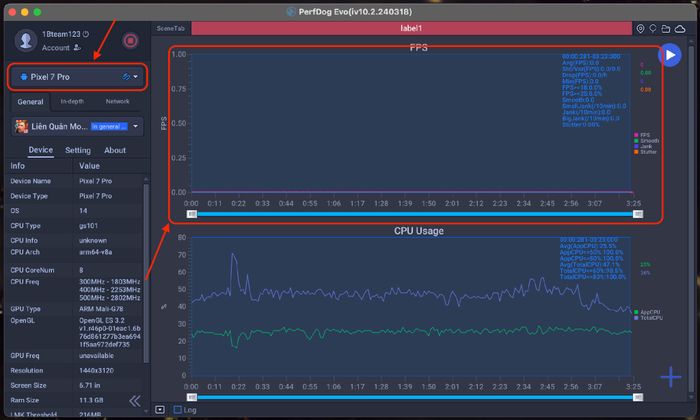700x420 pixels.
Task: Open the folder icon in the top toolbar
Action: 666,29
